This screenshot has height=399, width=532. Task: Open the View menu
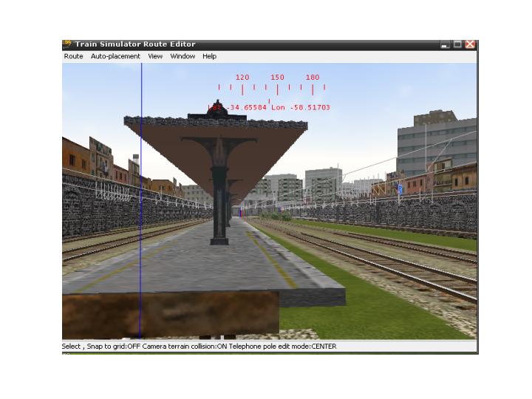[x=155, y=56]
